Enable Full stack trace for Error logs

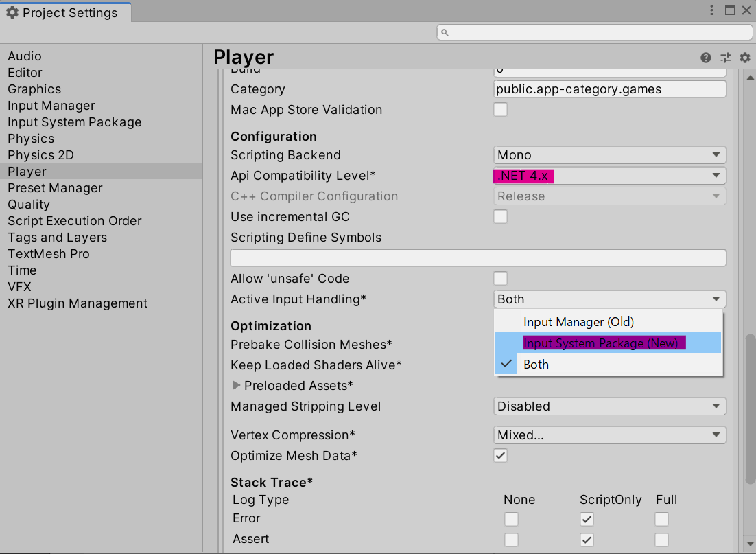click(661, 519)
